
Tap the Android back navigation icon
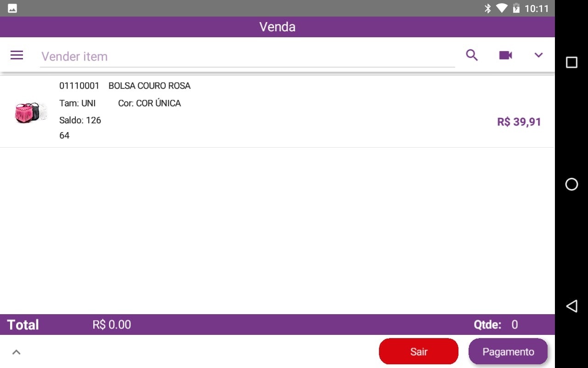[571, 306]
